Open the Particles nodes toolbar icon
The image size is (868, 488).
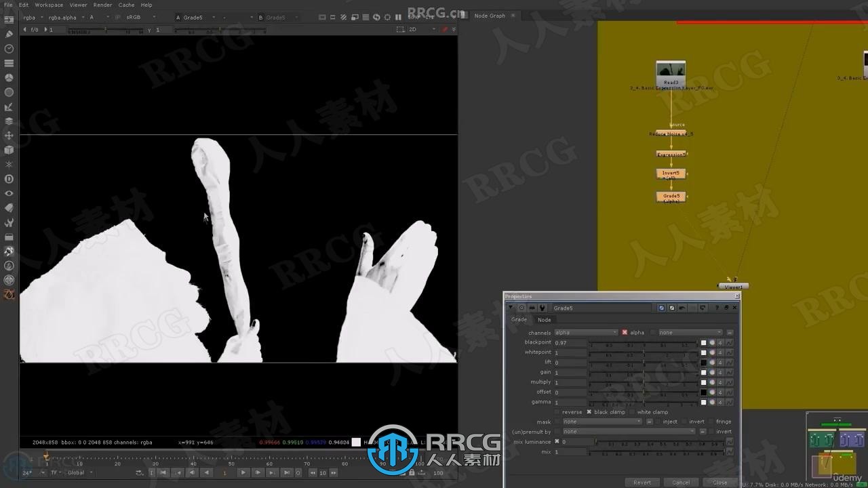pos(9,165)
